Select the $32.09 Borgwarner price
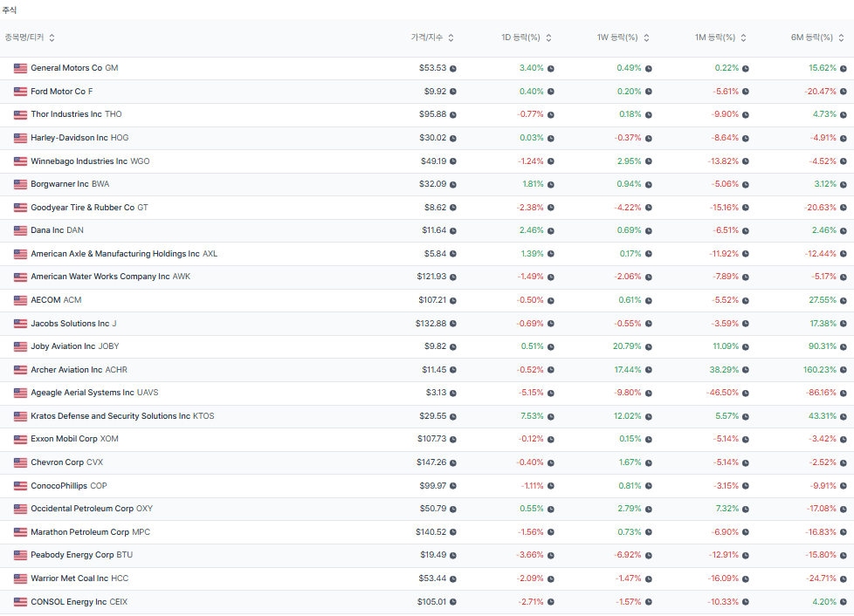The image size is (854, 616). tap(432, 184)
